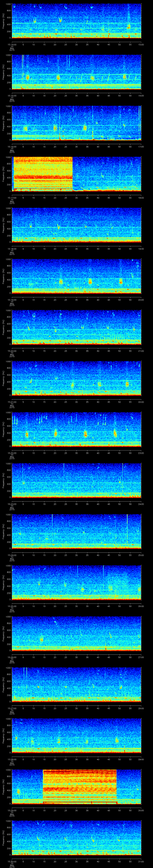Click the spectrogram covering 15:19:00 to 15:20:00
Image resolution: width=153 pixels, height=868 pixels.
pyautogui.click(x=77, y=276)
